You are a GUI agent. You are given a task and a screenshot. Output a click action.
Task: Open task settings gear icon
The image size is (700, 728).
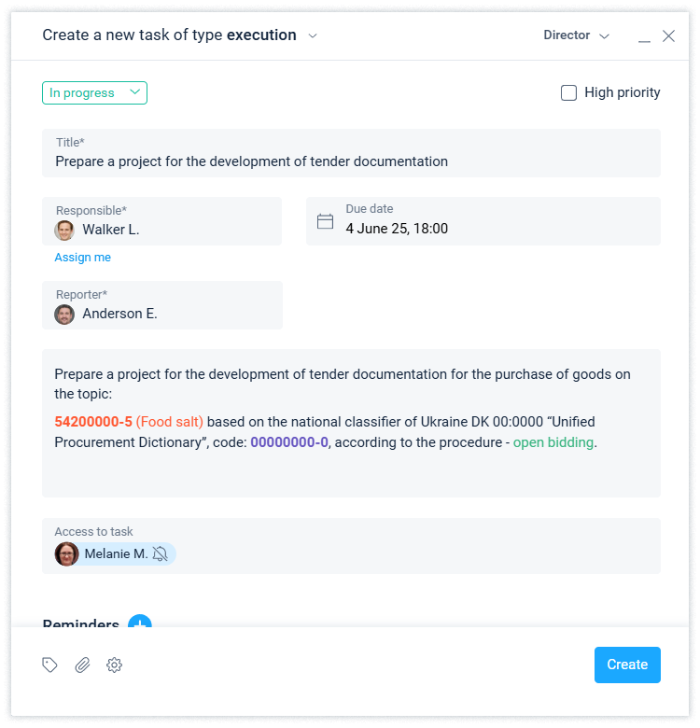pyautogui.click(x=114, y=665)
